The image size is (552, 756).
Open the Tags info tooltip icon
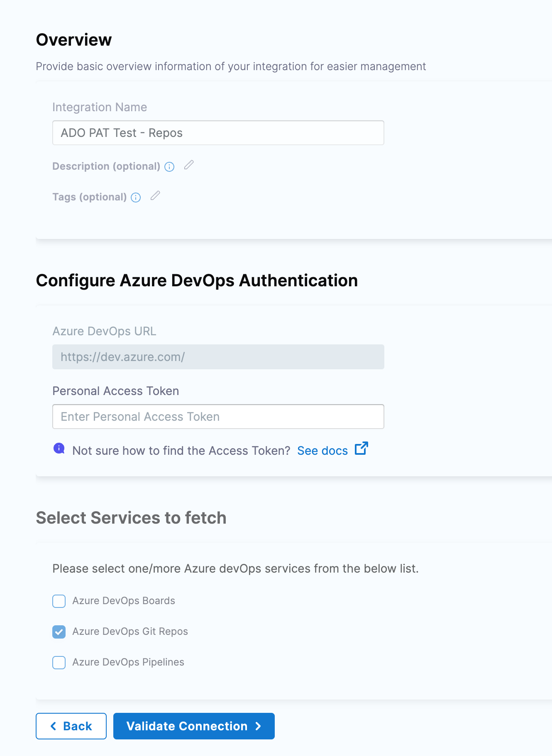click(136, 198)
